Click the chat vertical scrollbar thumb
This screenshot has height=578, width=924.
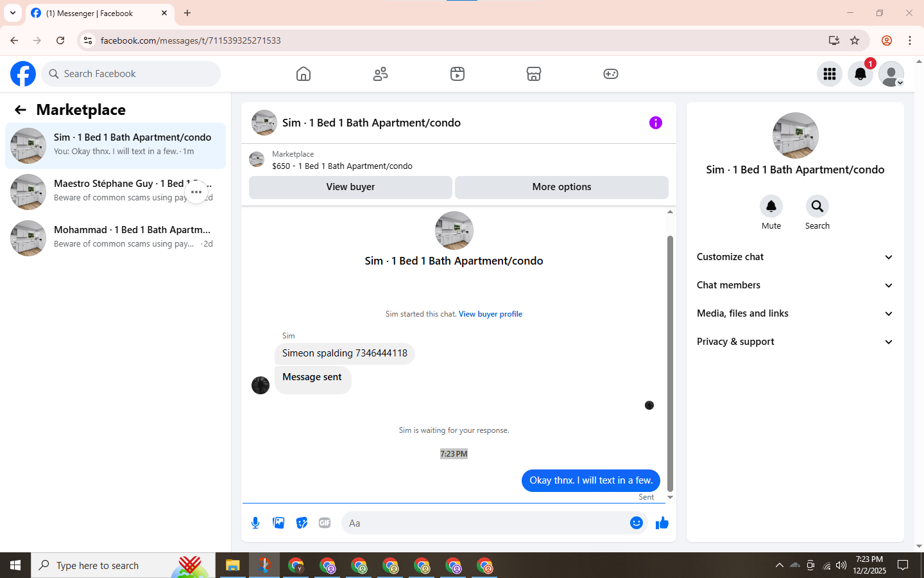(670, 363)
